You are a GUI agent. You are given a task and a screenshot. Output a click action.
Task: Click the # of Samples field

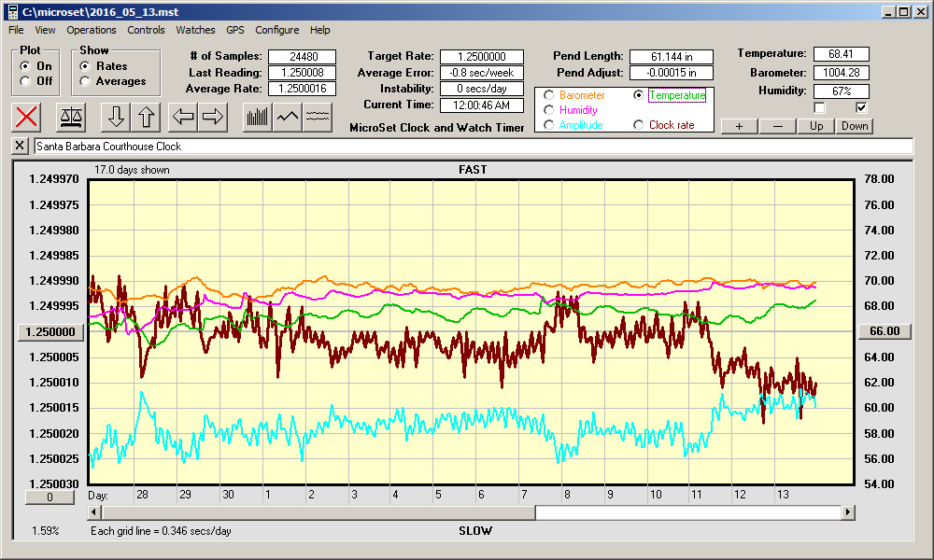pos(302,57)
